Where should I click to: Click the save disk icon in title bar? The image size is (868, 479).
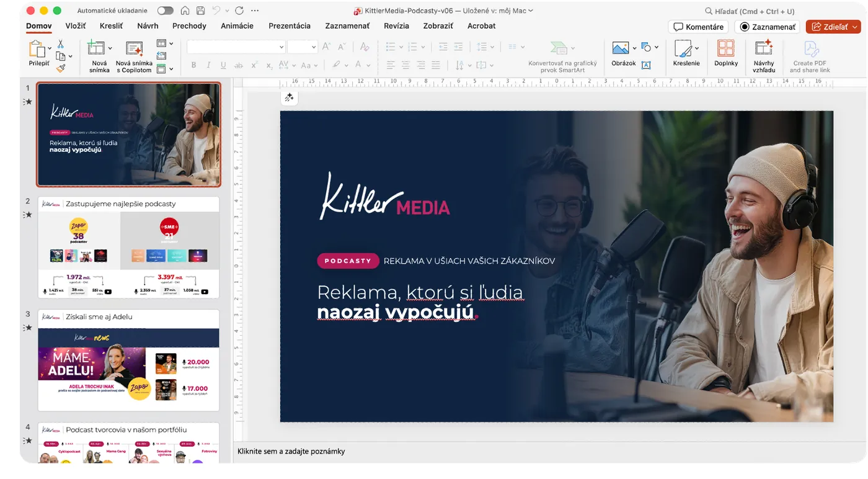coord(200,11)
